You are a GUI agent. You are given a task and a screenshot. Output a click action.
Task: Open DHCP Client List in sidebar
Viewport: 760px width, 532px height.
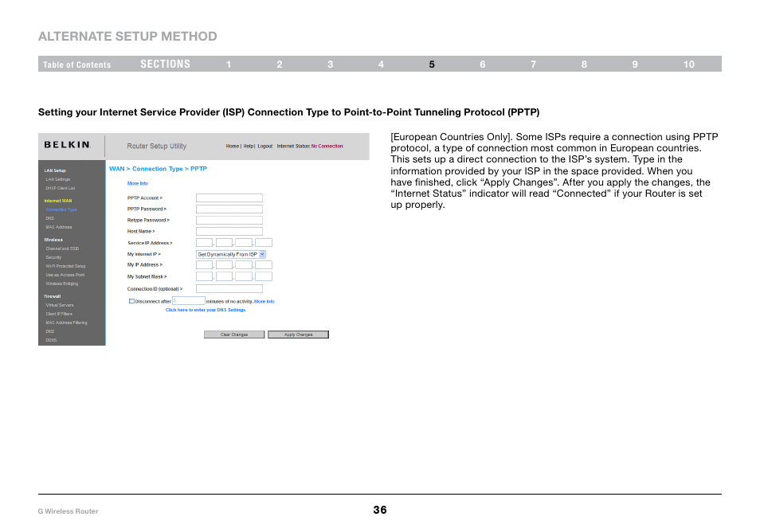tap(60, 188)
